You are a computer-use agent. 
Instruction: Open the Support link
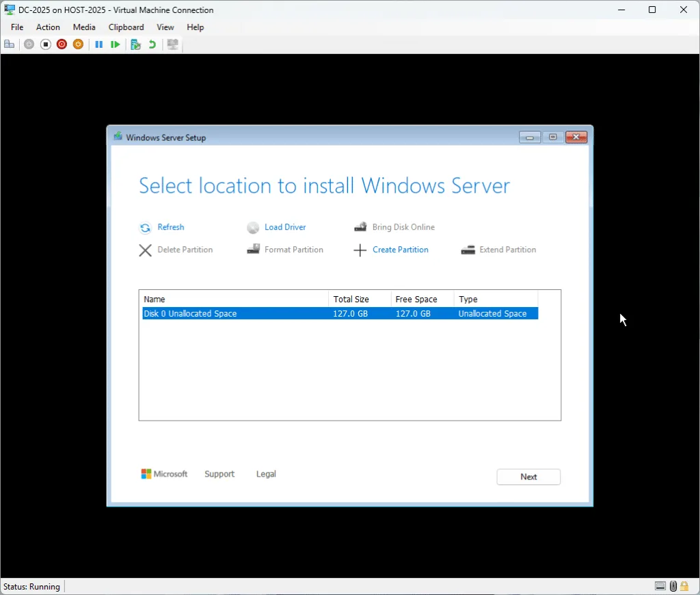point(219,474)
